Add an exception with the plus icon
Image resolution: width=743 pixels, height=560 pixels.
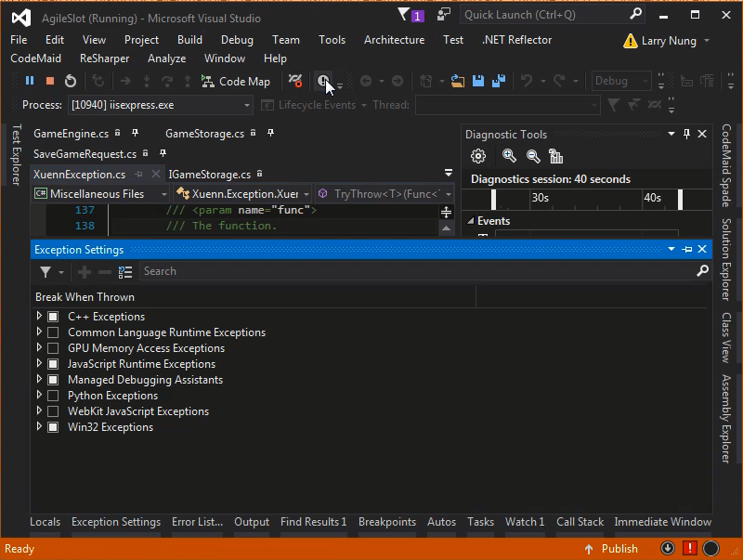point(85,272)
